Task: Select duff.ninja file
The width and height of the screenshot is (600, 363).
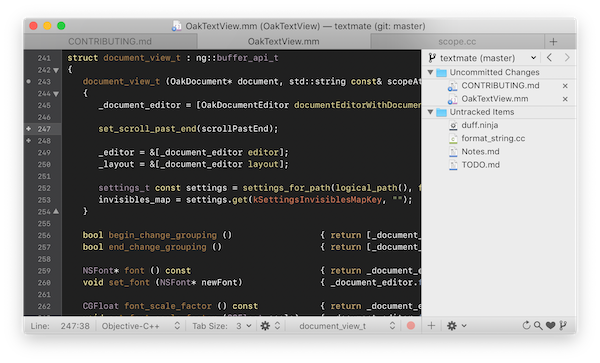Action: (479, 125)
